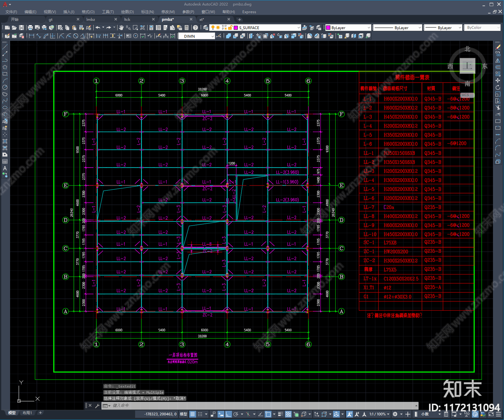
Task: Click the 北 direction on ViewCube compass
Action: [467, 49]
